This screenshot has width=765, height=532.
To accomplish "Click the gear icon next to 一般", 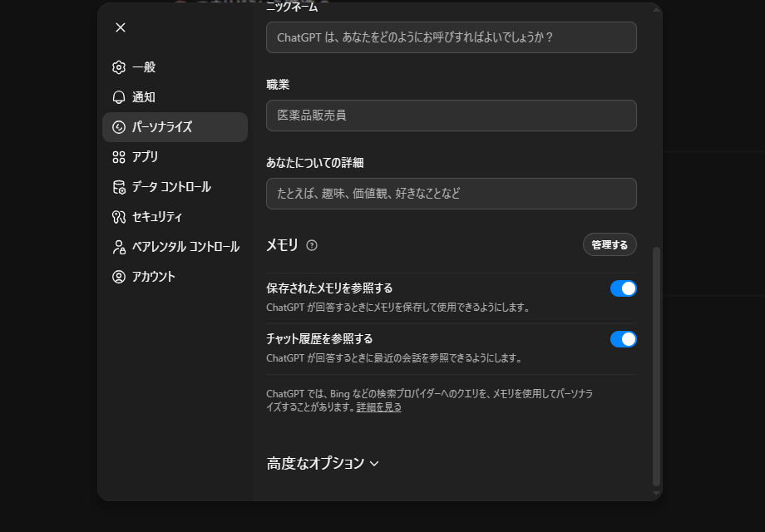I will [x=119, y=67].
